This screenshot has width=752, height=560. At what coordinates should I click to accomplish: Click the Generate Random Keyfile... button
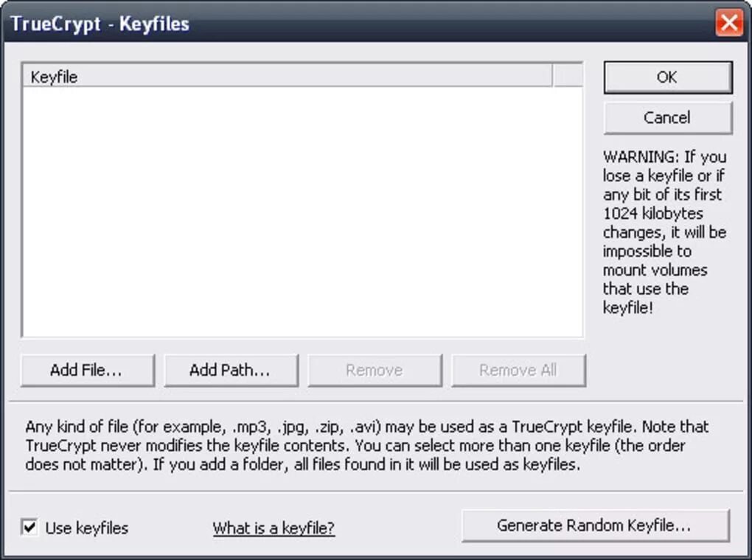pyautogui.click(x=595, y=525)
